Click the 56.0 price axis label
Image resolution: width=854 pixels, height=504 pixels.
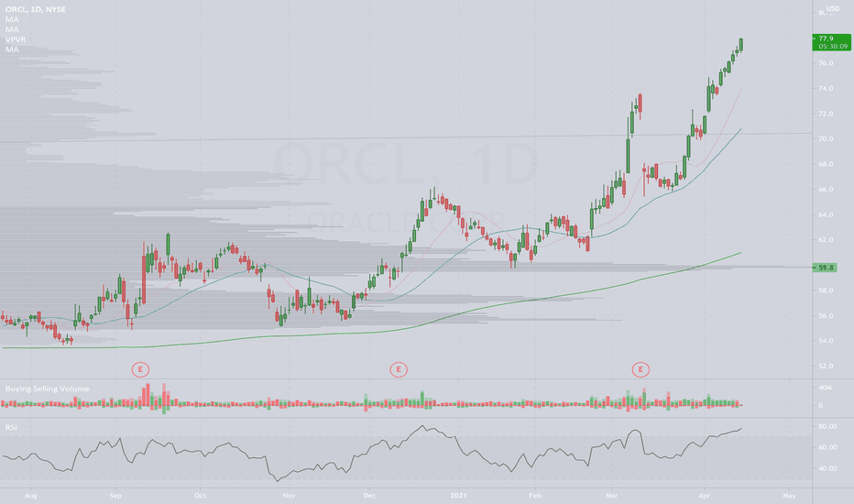(x=826, y=315)
